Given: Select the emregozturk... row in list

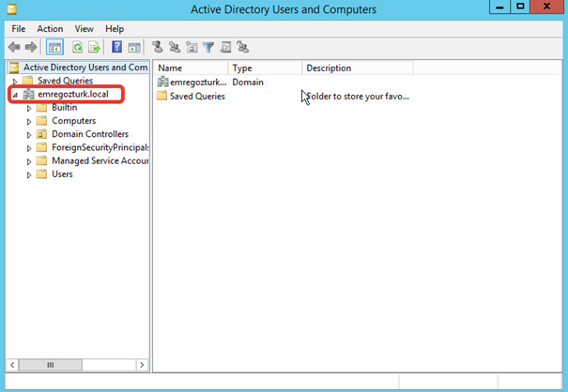Looking at the screenshot, I should point(198,83).
